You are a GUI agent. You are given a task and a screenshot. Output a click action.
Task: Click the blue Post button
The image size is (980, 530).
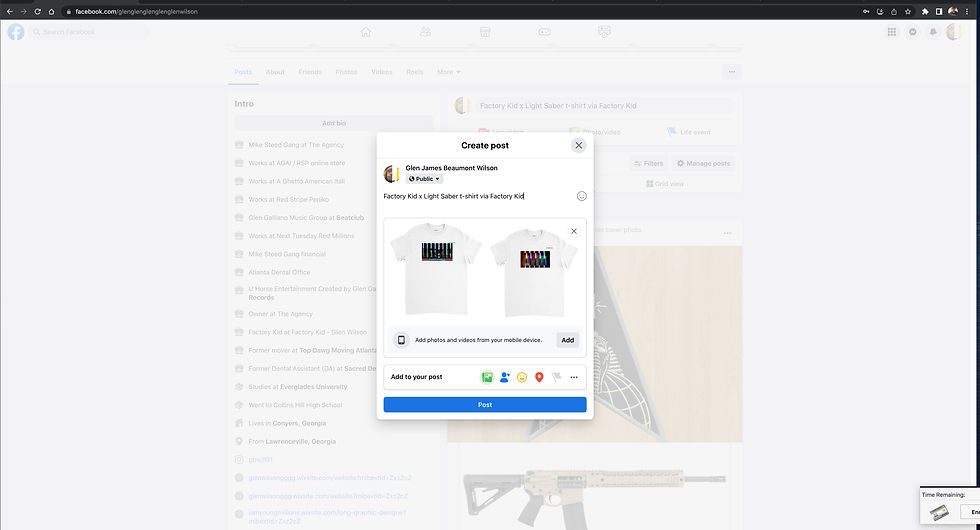[485, 404]
